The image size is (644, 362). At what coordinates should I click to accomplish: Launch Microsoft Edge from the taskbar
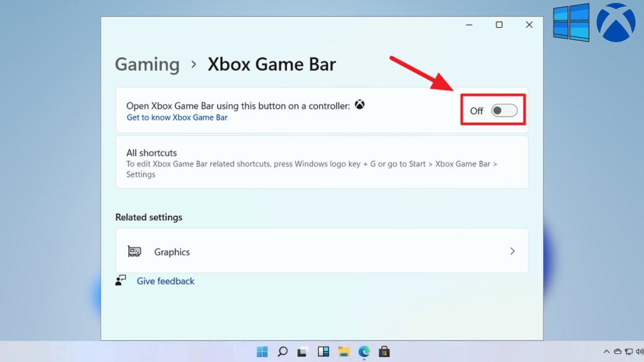(364, 351)
